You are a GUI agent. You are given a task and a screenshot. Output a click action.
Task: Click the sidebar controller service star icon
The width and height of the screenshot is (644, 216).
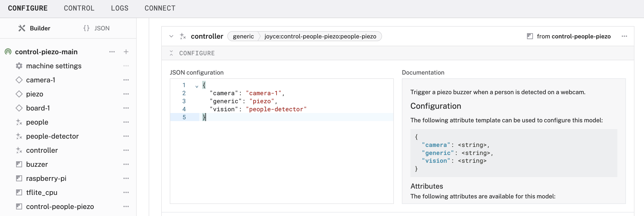tap(19, 150)
